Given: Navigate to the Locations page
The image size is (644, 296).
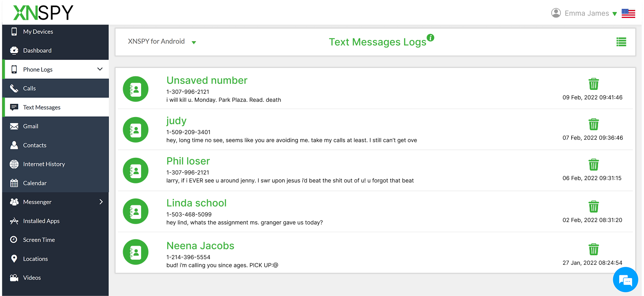Looking at the screenshot, I should click(x=36, y=259).
